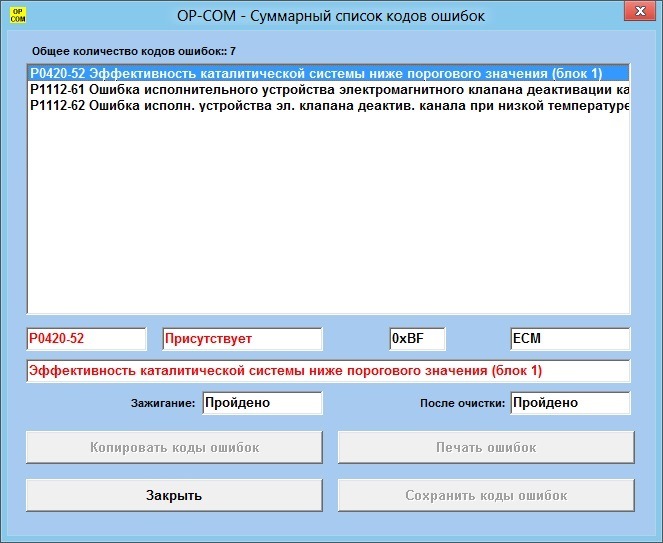Click 'Печать ошибок' button
The height and width of the screenshot is (543, 663).
click(x=486, y=447)
